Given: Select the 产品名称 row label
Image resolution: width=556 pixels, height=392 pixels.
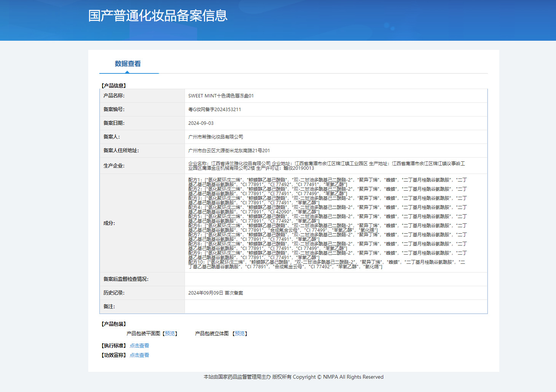Looking at the screenshot, I should point(114,96).
